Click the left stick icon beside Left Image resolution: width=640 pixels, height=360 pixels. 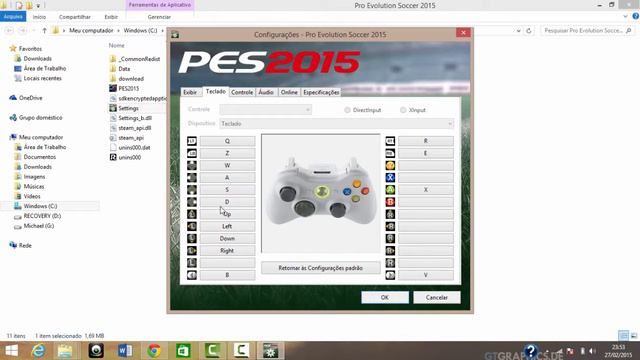191,227
